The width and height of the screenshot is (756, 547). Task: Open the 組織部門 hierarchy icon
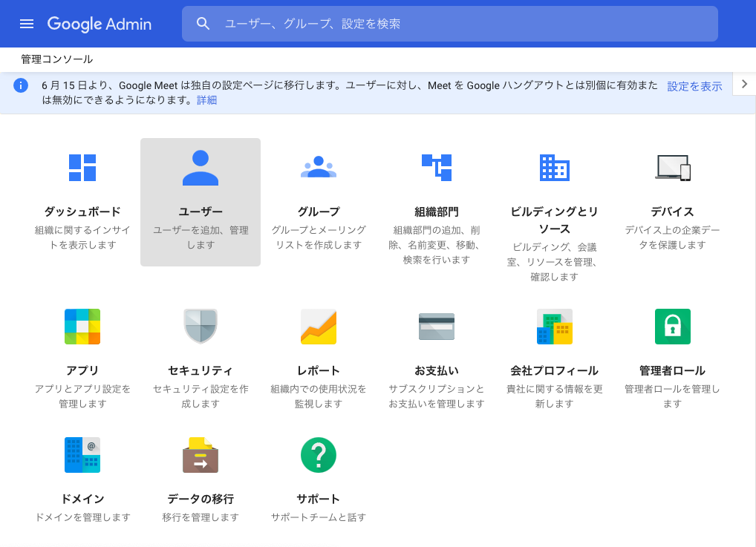pos(437,168)
